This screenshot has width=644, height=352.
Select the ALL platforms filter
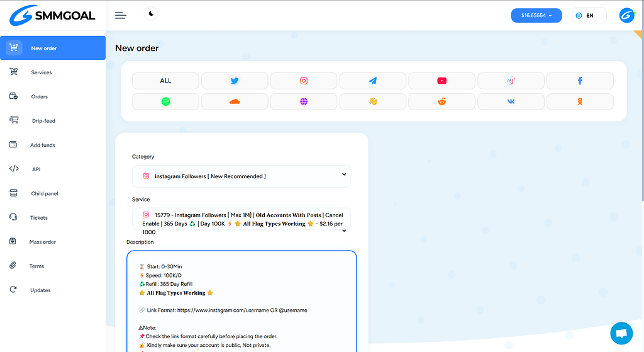pos(165,81)
